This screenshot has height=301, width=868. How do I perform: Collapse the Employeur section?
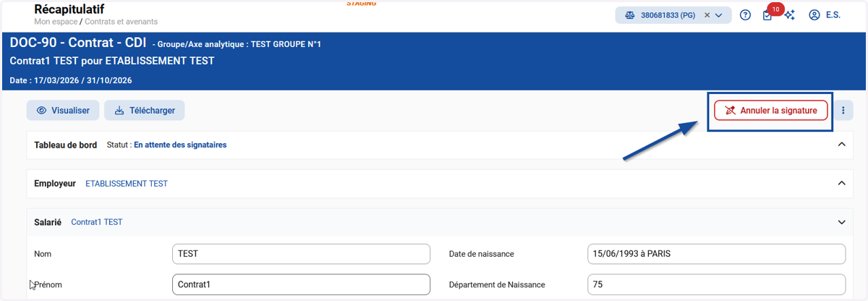[841, 184]
